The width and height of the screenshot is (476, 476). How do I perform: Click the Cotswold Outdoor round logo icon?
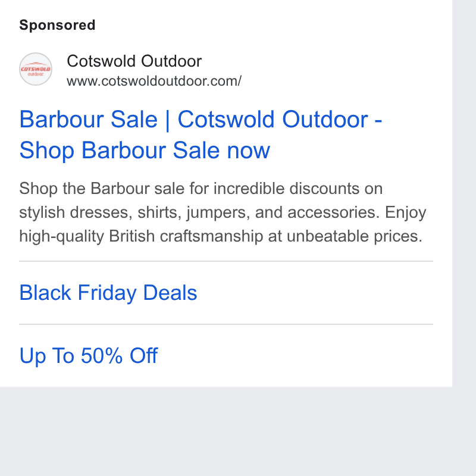[x=36, y=69]
